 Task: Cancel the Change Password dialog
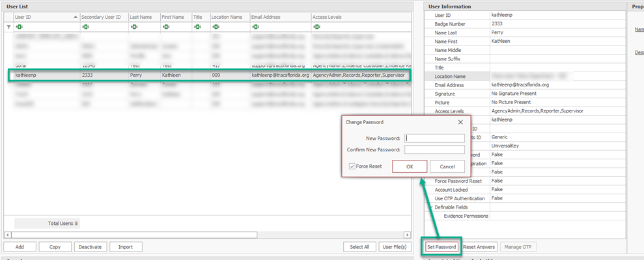click(447, 166)
